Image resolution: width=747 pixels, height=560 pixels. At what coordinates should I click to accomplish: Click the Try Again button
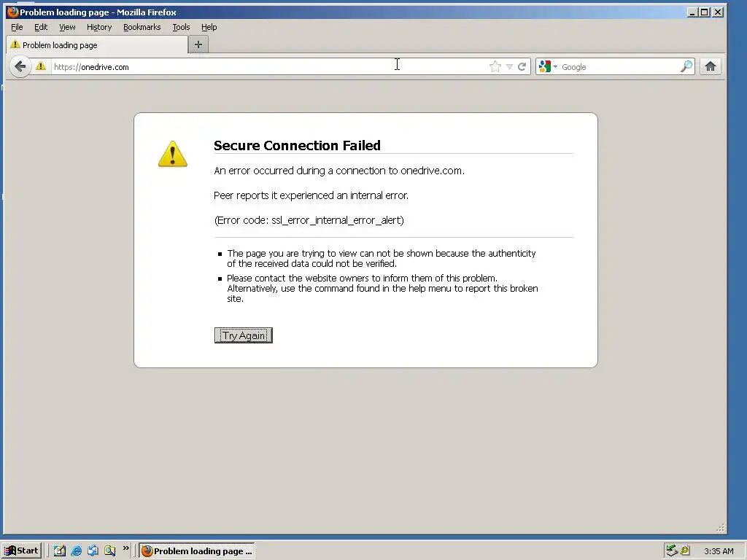(x=244, y=335)
